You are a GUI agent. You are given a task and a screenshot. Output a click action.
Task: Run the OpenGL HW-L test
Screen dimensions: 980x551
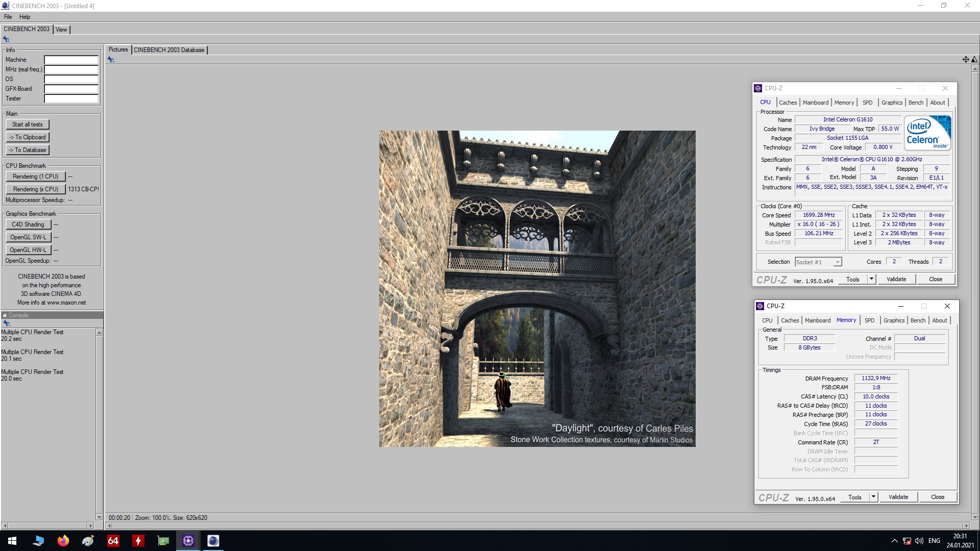point(28,250)
